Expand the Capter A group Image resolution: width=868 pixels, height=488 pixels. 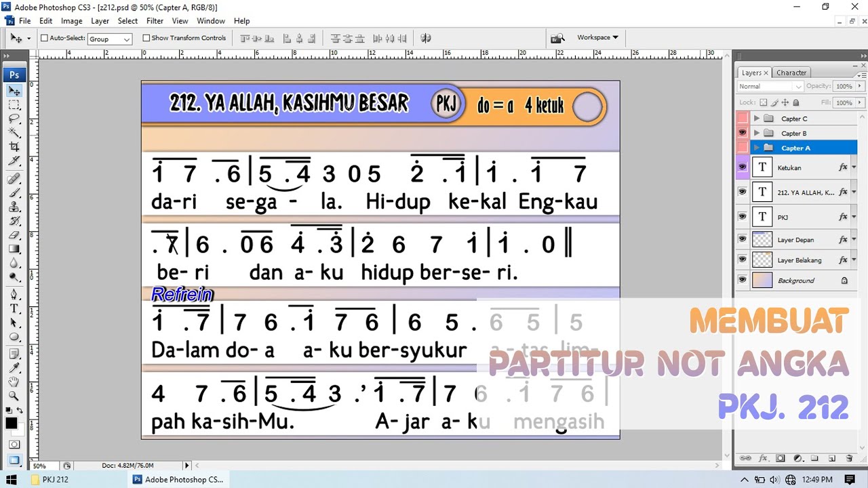point(757,148)
